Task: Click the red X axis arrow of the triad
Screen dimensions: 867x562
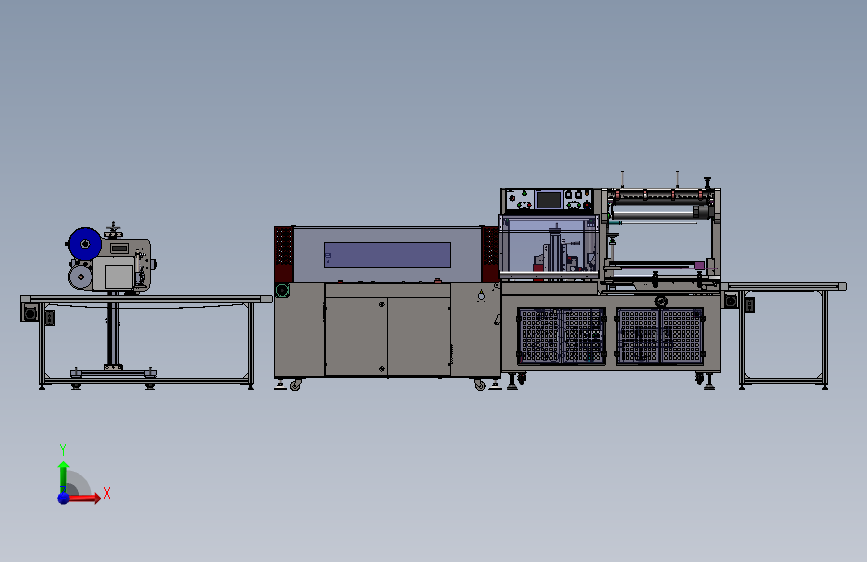Action: 84,498
